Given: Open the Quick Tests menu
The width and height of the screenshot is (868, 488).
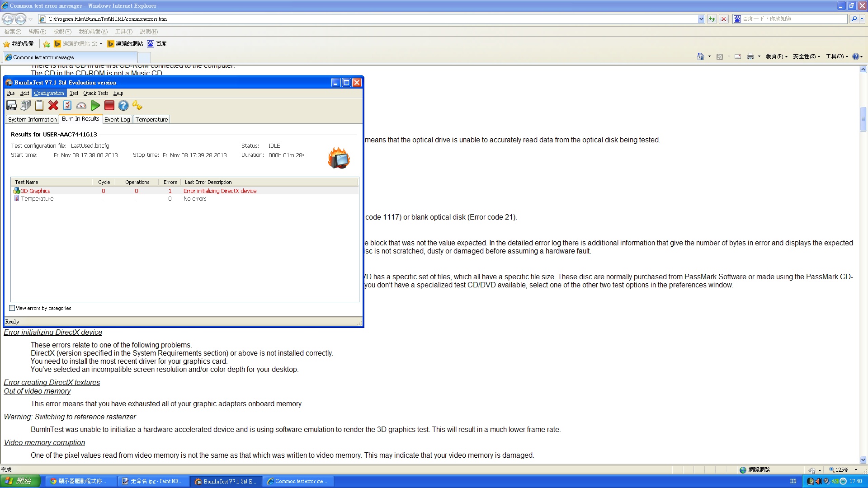Looking at the screenshot, I should pos(95,93).
